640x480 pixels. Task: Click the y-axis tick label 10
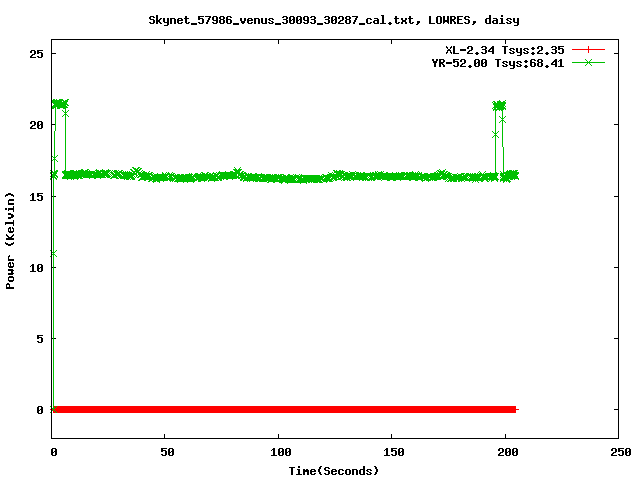36,268
